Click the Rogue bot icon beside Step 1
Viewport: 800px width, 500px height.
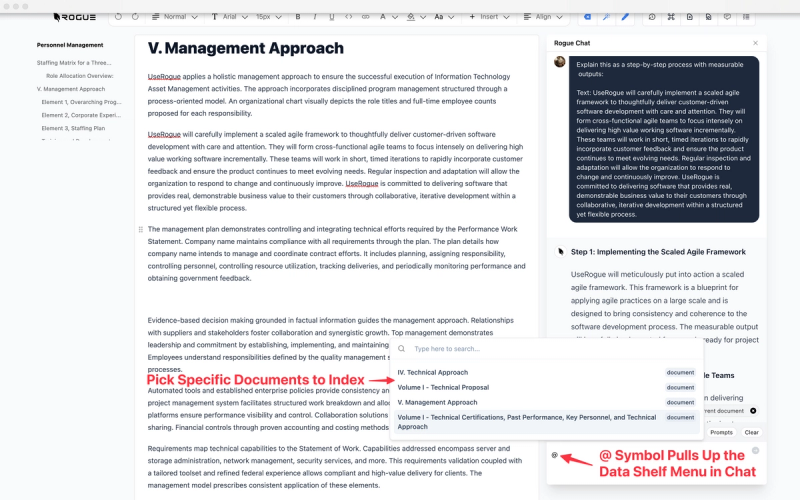(x=560, y=252)
